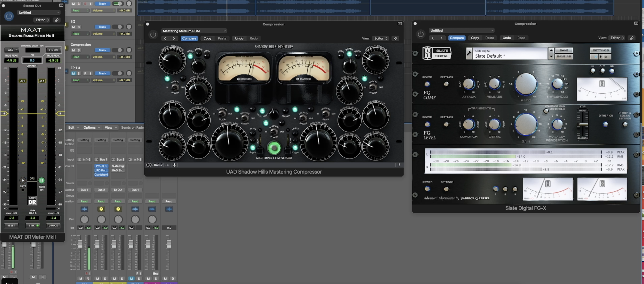The height and width of the screenshot is (284, 644).
Task: Click the Shadow Hills plugin power button
Action: [x=153, y=34]
